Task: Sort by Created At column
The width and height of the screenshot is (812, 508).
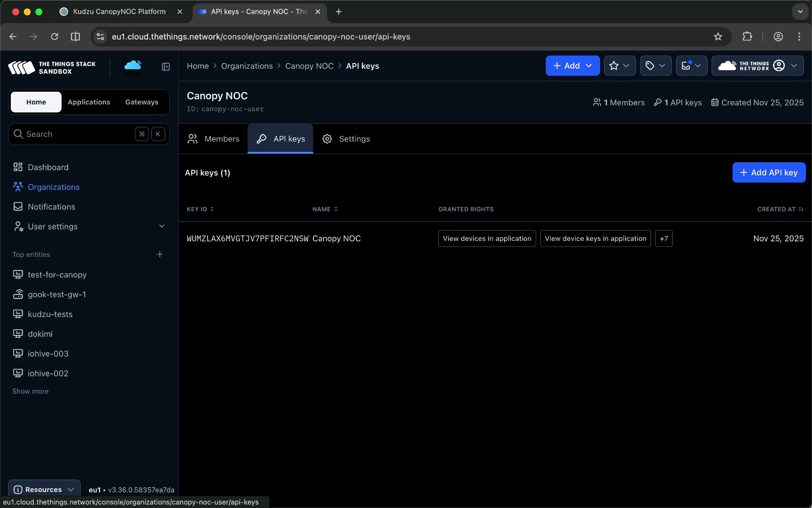Action: tap(780, 209)
